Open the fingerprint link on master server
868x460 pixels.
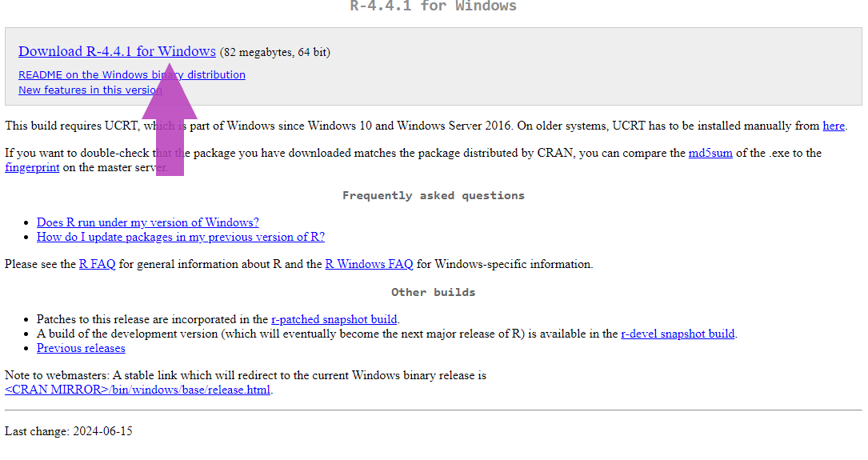click(32, 167)
